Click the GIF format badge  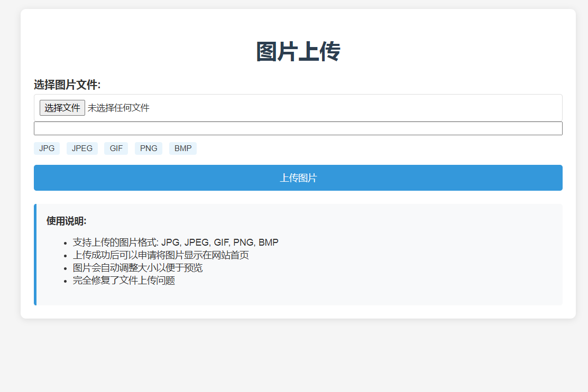116,148
